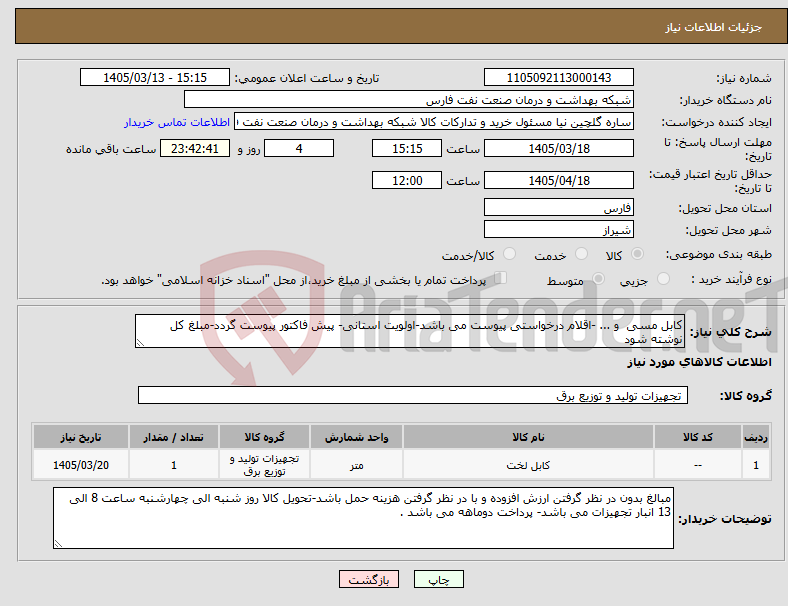
Task: Click the resize handle of buyer notes textarea
Action: (x=58, y=543)
